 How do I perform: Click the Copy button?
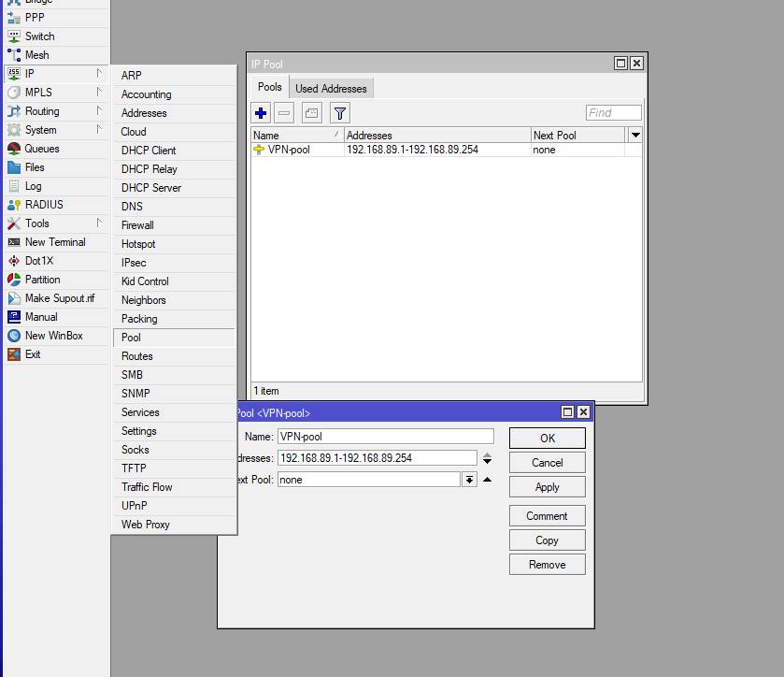548,540
